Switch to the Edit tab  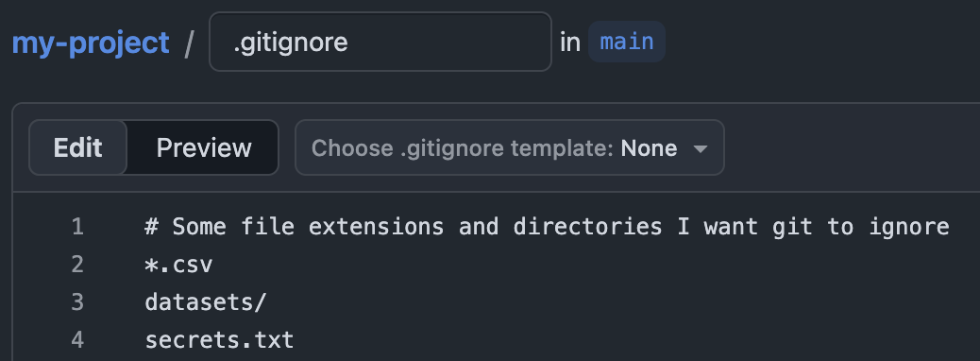coord(78,147)
